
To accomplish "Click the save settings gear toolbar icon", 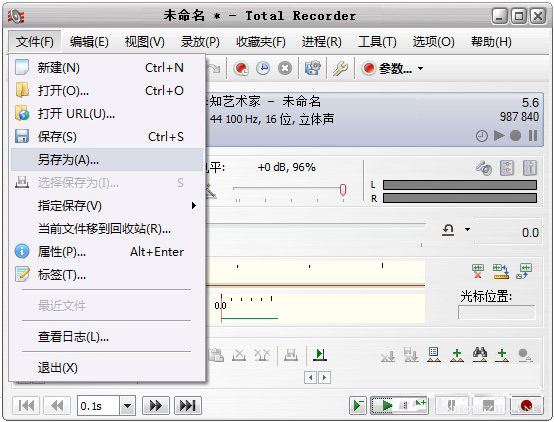I will click(x=313, y=68).
